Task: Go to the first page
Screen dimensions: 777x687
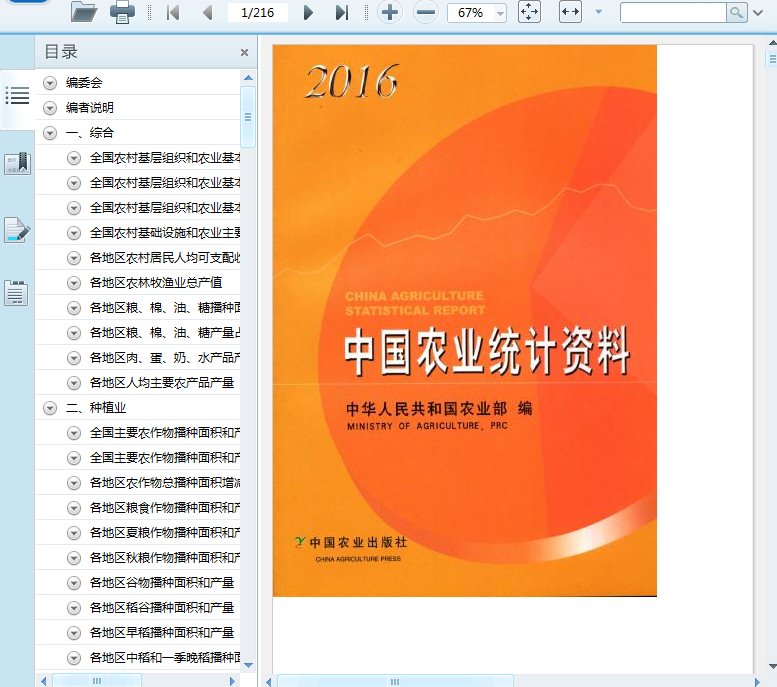Action: coord(172,13)
